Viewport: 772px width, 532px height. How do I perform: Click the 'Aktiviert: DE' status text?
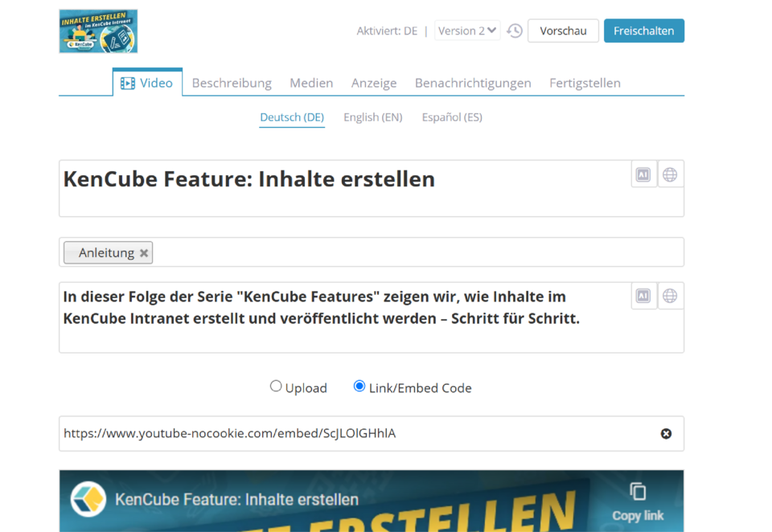click(387, 31)
